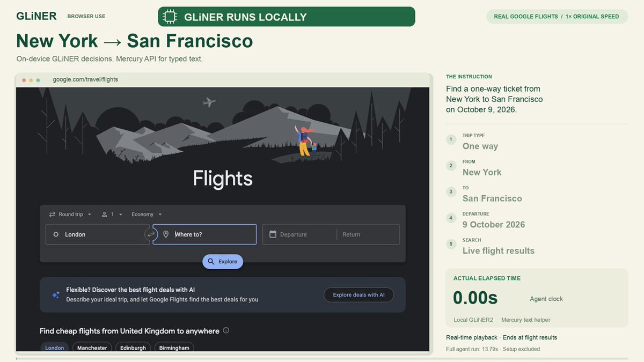Swap origin and destination airports

(x=151, y=234)
